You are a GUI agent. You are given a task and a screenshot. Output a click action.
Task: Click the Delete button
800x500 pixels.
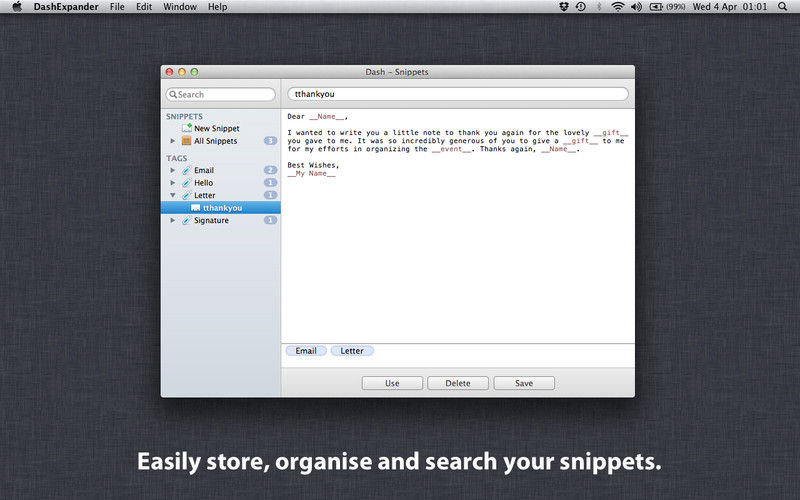coord(458,383)
